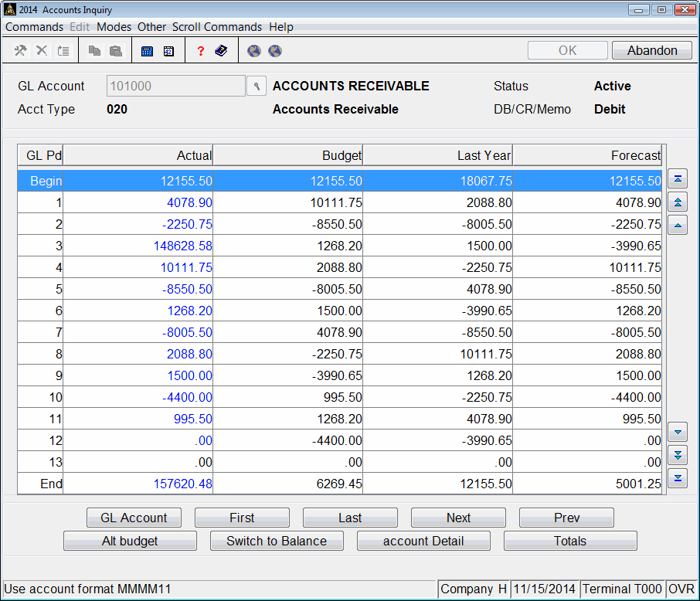This screenshot has width=700, height=601.
Task: Click the Forecast column header
Action: pyautogui.click(x=587, y=155)
